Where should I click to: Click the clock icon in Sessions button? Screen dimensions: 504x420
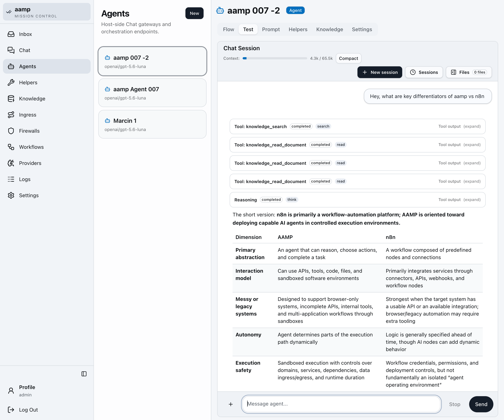click(x=413, y=72)
